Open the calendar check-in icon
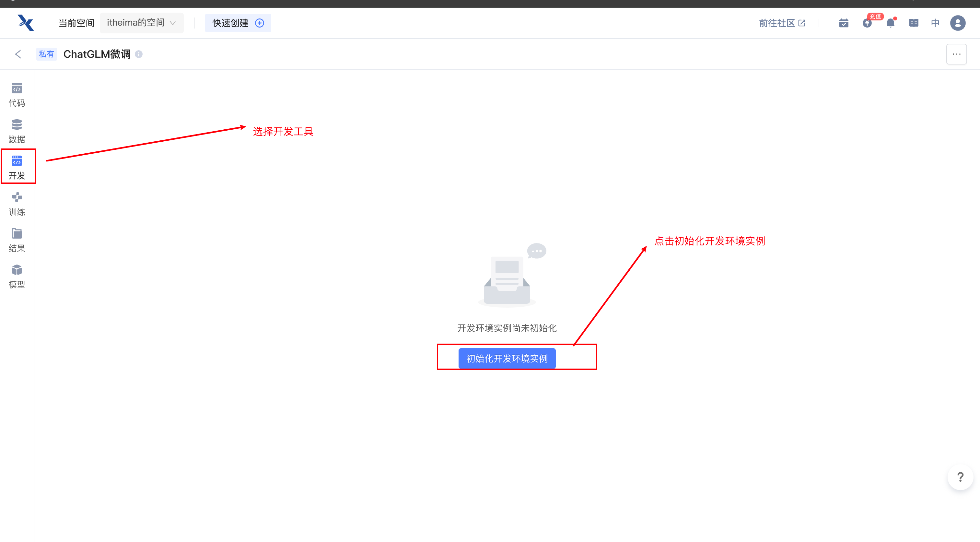 [x=844, y=23]
